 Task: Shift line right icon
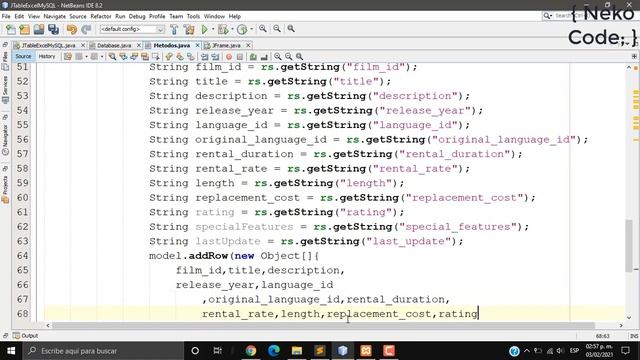click(215, 56)
